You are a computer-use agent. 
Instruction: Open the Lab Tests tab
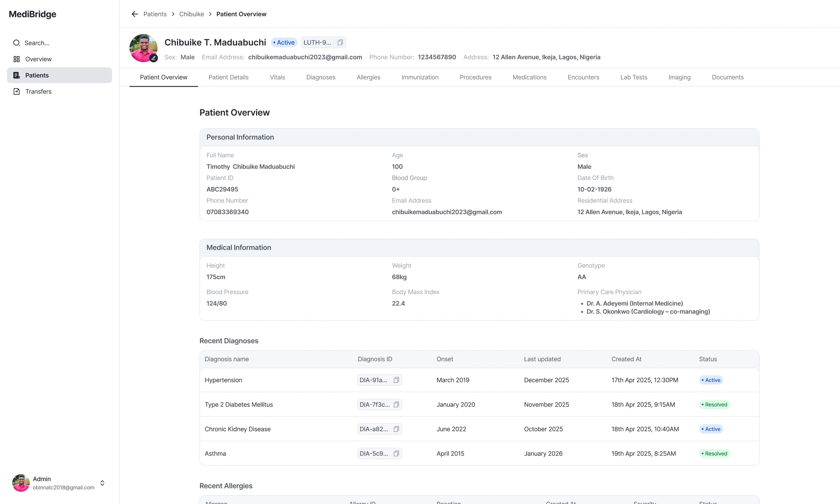coord(634,77)
